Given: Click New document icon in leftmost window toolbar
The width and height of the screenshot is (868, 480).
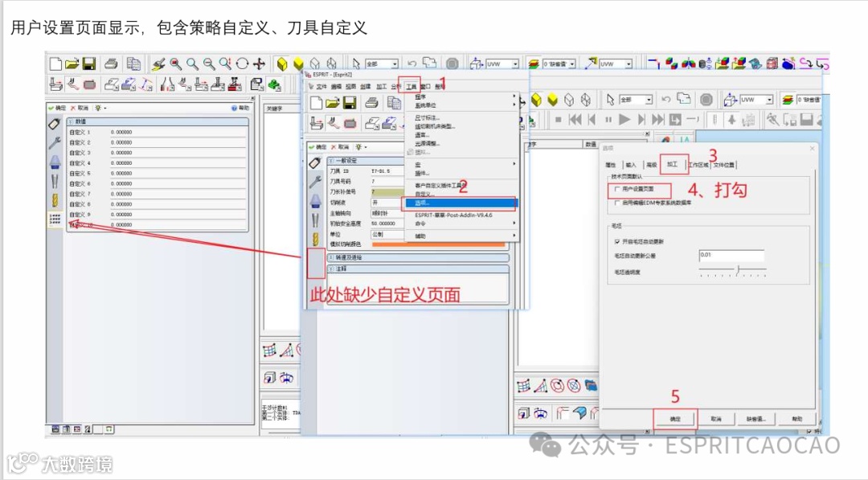Looking at the screenshot, I should [55, 64].
